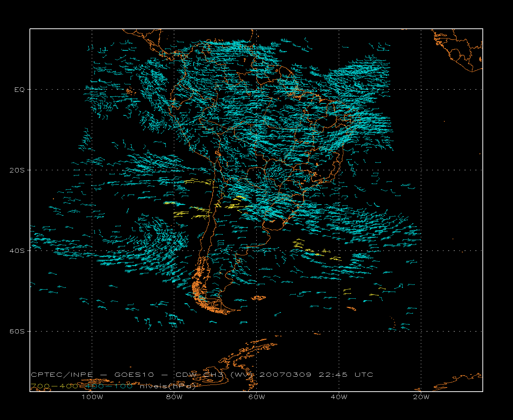Click the 80W longitude label
Viewport: 513px width, 420px height.
174,397
